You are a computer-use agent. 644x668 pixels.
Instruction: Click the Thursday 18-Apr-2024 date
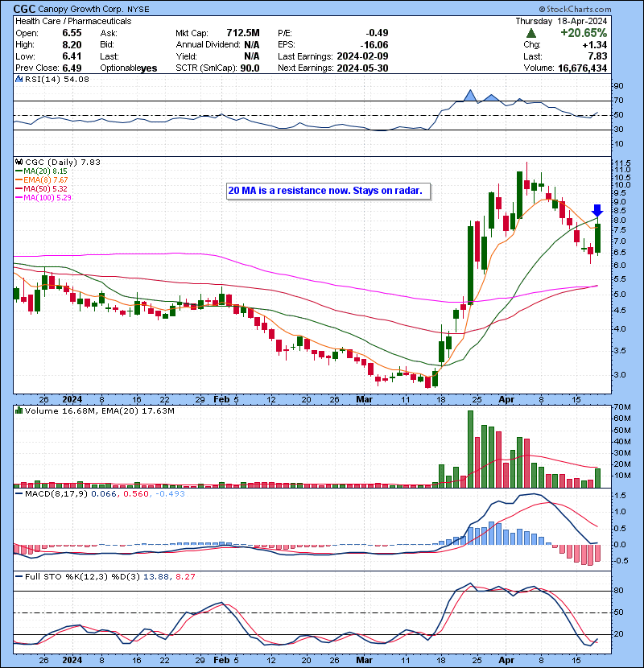[x=561, y=21]
